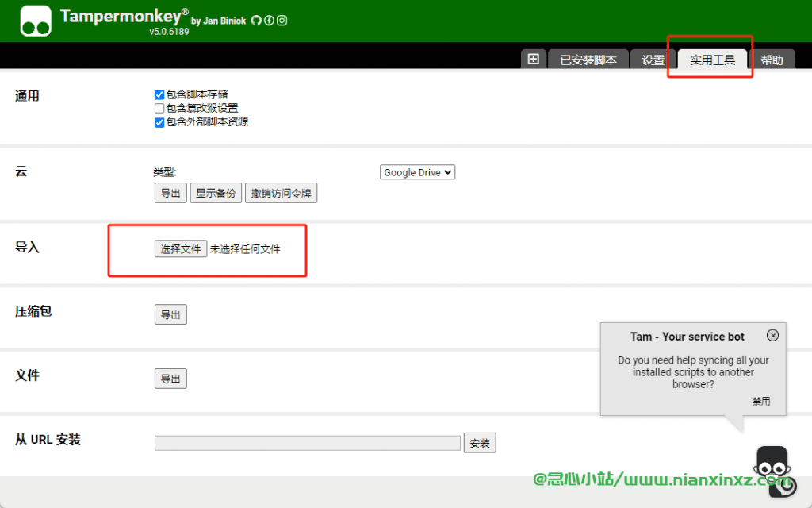The image size is (812, 508).
Task: Click the 'by Jan Biniok' text
Action: click(x=219, y=21)
